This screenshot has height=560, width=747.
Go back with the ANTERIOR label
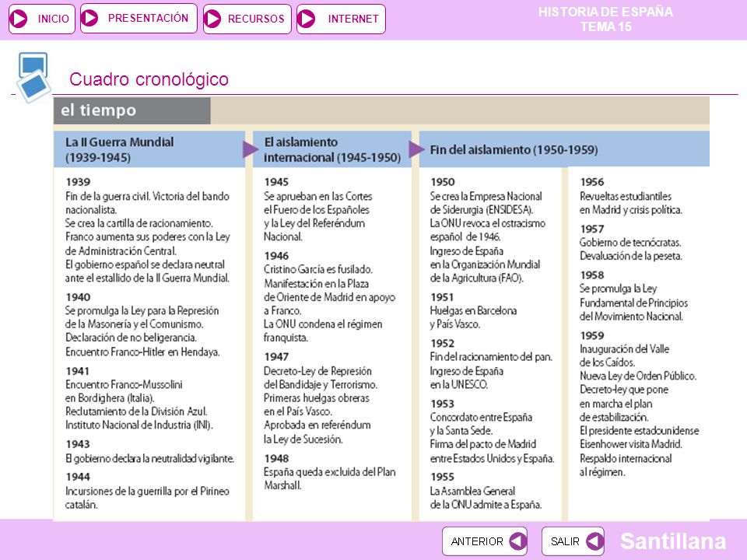click(x=477, y=541)
